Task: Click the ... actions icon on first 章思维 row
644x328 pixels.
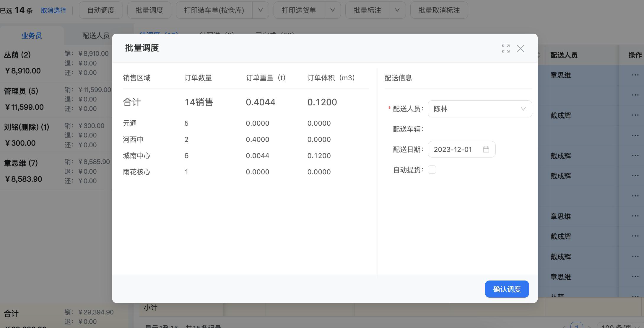Action: click(x=635, y=75)
